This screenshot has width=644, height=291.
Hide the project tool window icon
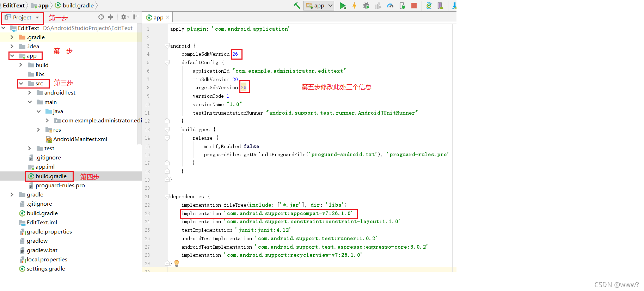click(136, 17)
